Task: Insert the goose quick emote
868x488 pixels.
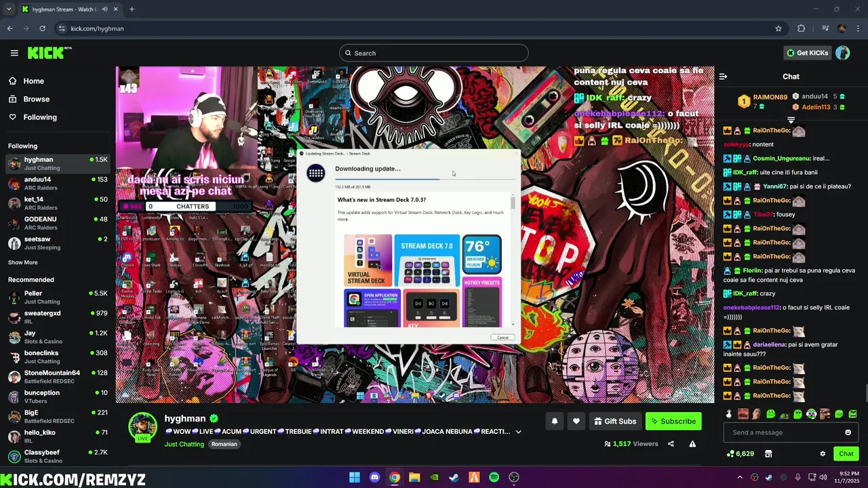Action: pyautogui.click(x=729, y=413)
